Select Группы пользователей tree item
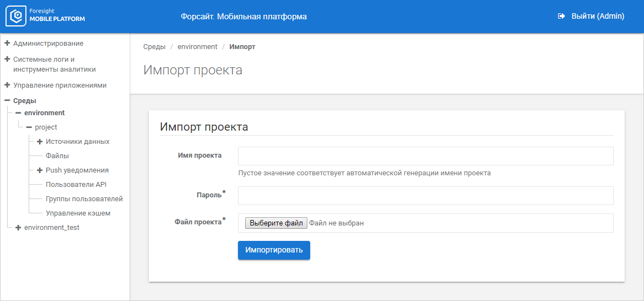Screen dimensions: 644x301 84,199
